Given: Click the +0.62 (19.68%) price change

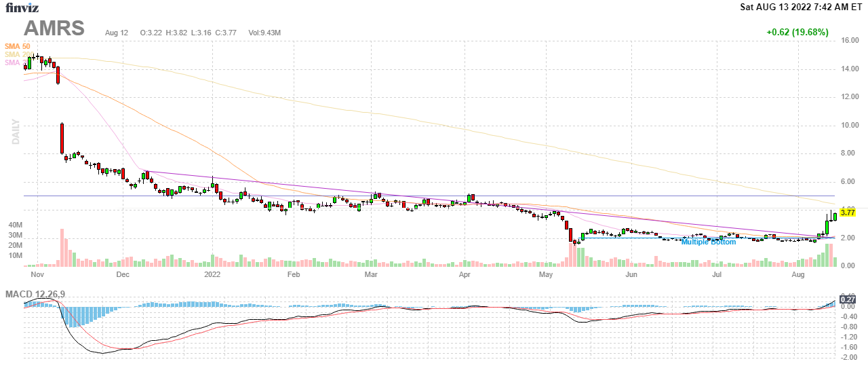Looking at the screenshot, I should 797,32.
